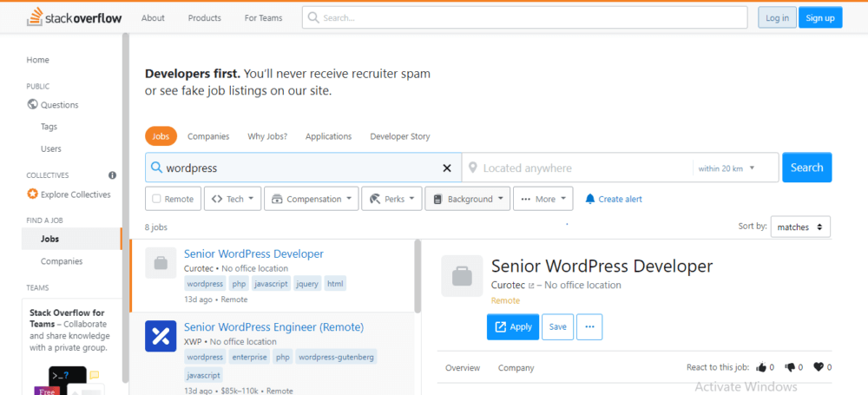Select the Jobs tab
This screenshot has height=395, width=868.
pos(161,136)
